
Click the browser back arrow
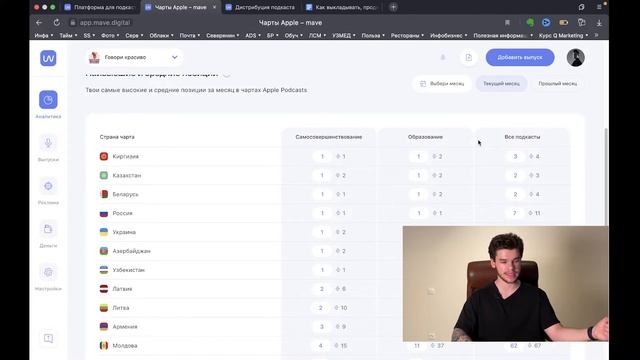point(39,23)
